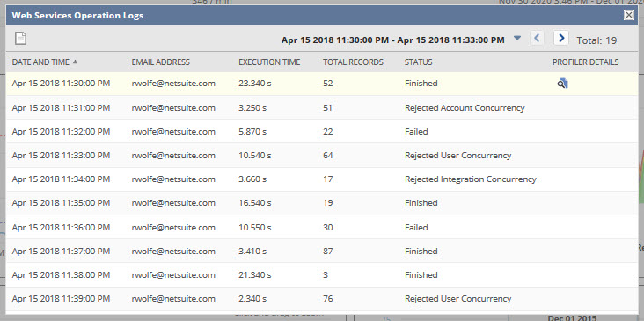
Task: Select the Apr 15 2018 11:39:00 PM row date
Action: [x=61, y=299]
